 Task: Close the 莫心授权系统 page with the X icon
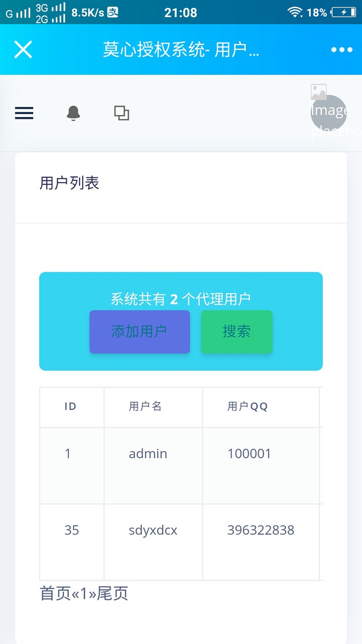click(23, 49)
